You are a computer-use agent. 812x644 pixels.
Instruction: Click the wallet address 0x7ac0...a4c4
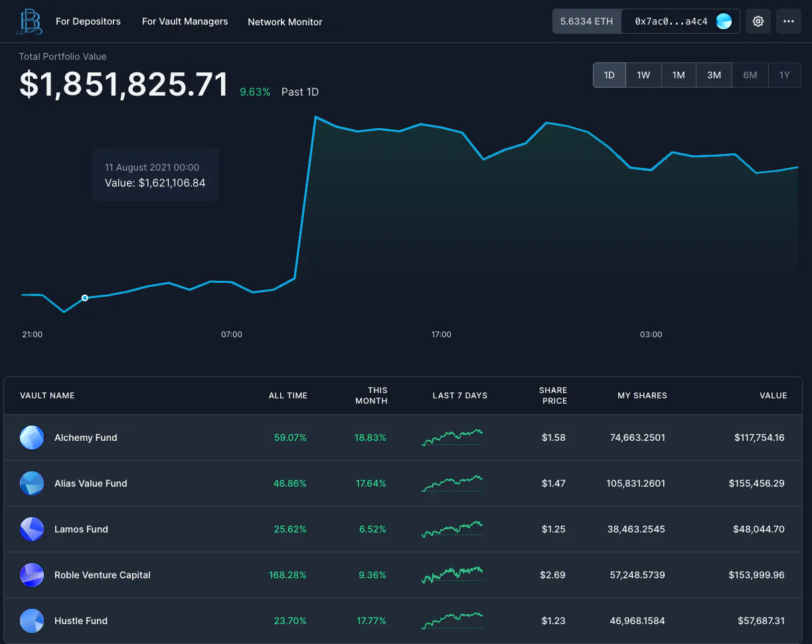click(x=671, y=21)
